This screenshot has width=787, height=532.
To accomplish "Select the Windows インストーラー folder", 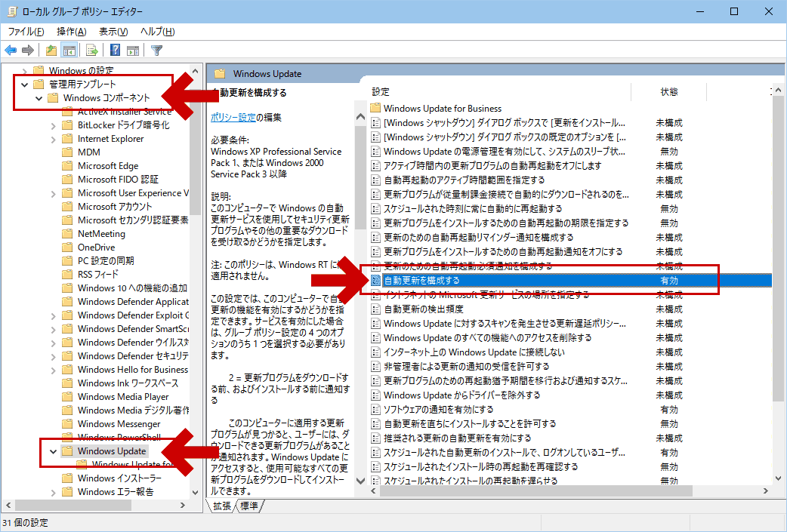I will tap(119, 478).
